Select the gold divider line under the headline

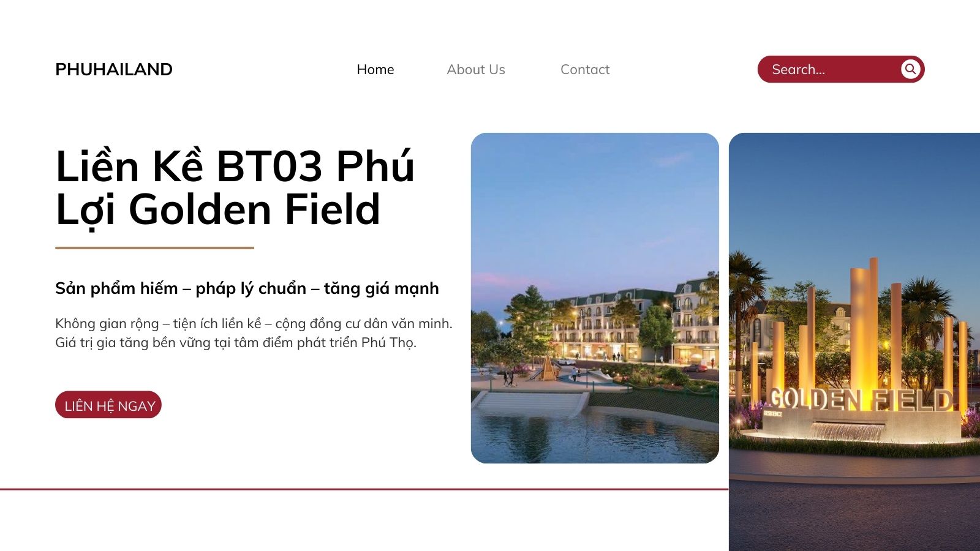point(154,248)
